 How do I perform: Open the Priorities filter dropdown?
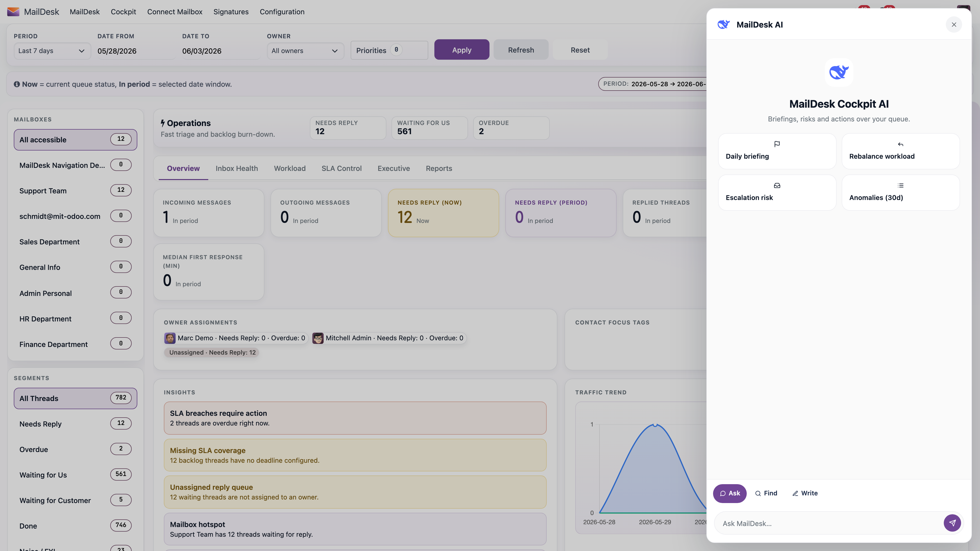click(389, 50)
